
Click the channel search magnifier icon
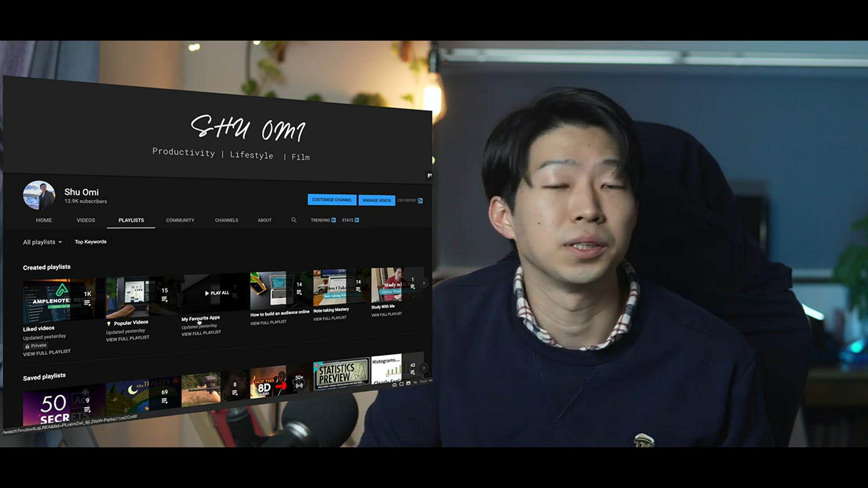click(x=294, y=220)
